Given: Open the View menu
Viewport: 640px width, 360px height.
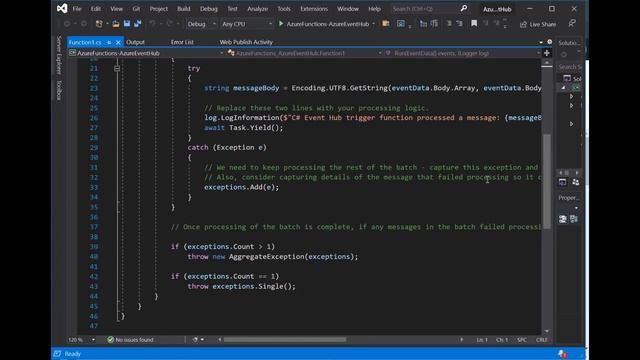Looking at the screenshot, I should [x=116, y=9].
